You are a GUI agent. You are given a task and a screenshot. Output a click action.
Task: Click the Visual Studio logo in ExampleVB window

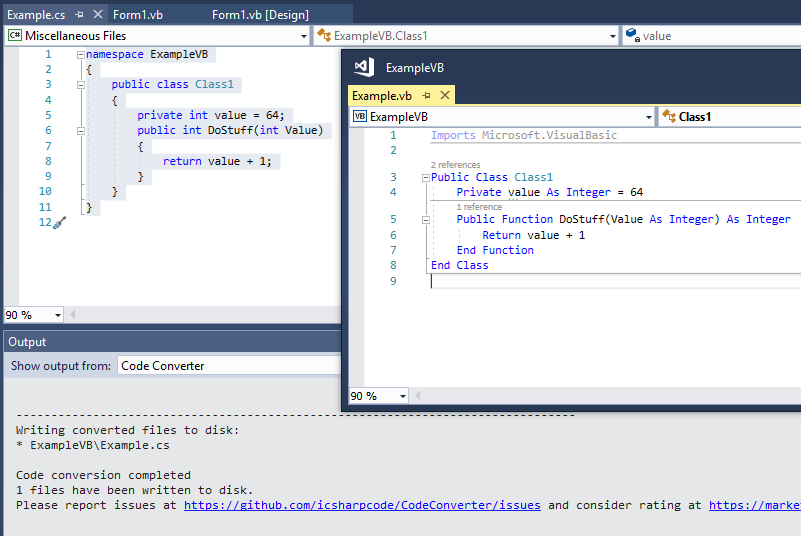click(x=364, y=67)
